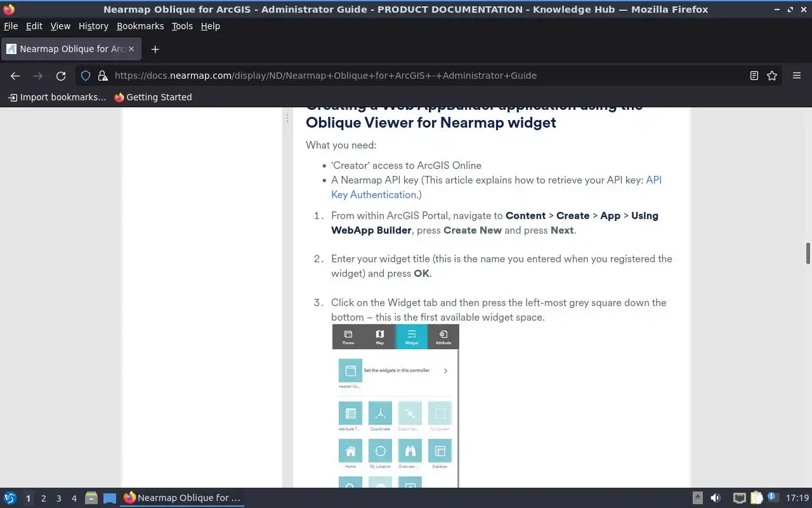Open the Getting Started bookmark
The image size is (812, 508).
153,97
